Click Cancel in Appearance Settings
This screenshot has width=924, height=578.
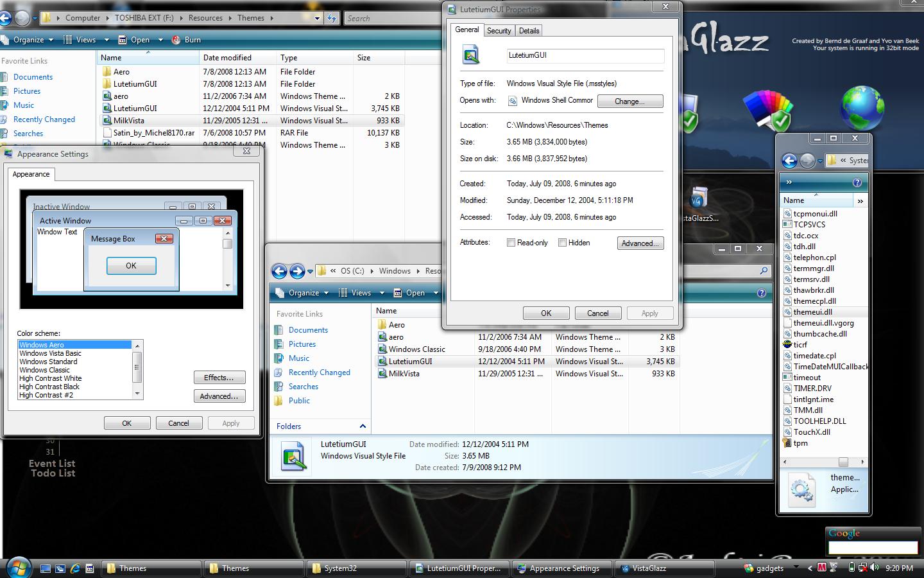[178, 423]
